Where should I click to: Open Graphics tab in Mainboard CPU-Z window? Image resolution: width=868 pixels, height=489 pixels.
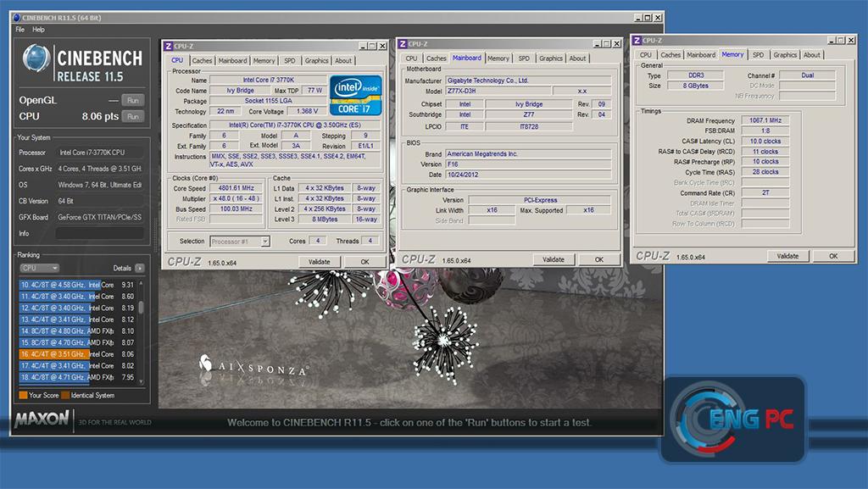click(551, 58)
